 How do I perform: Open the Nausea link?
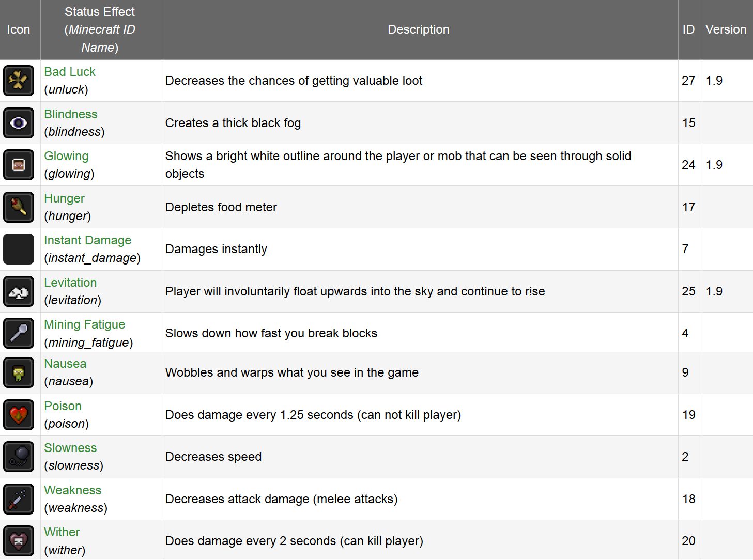click(65, 364)
